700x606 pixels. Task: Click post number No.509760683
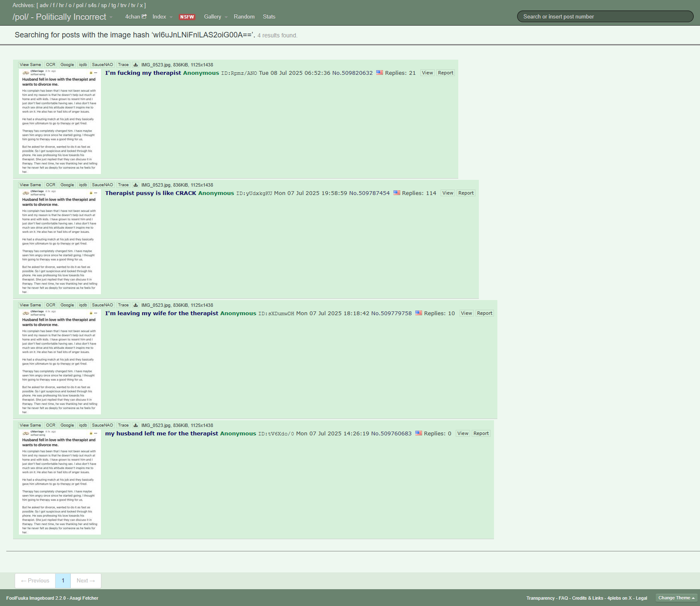(x=391, y=433)
